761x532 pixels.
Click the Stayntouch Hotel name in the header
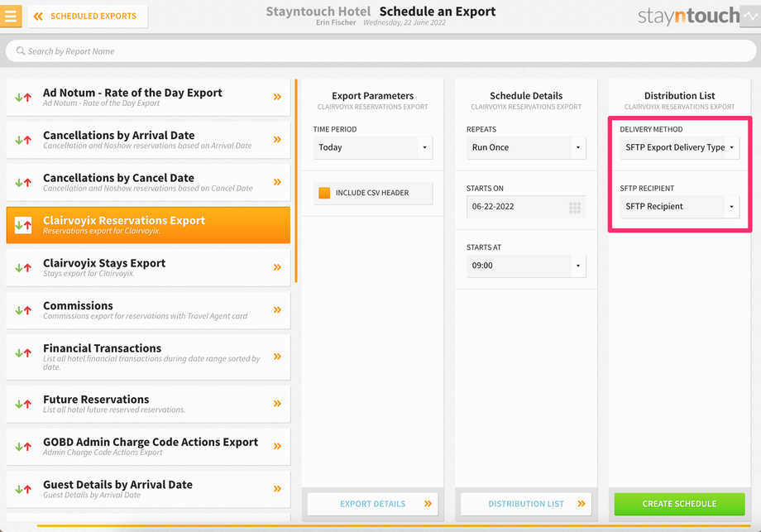318,12
